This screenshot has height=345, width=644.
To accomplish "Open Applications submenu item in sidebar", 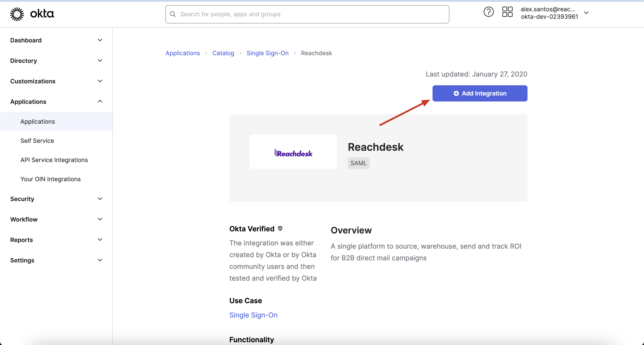I will 56,121.
